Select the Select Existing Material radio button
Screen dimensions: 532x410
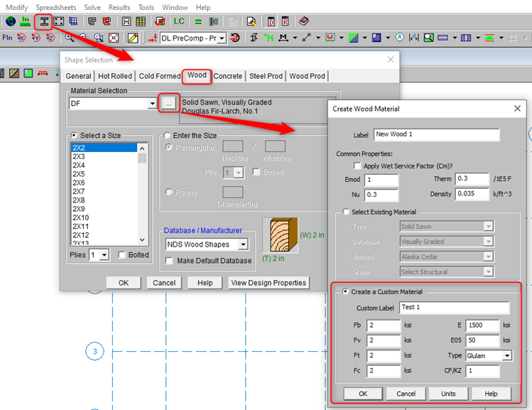pyautogui.click(x=346, y=212)
